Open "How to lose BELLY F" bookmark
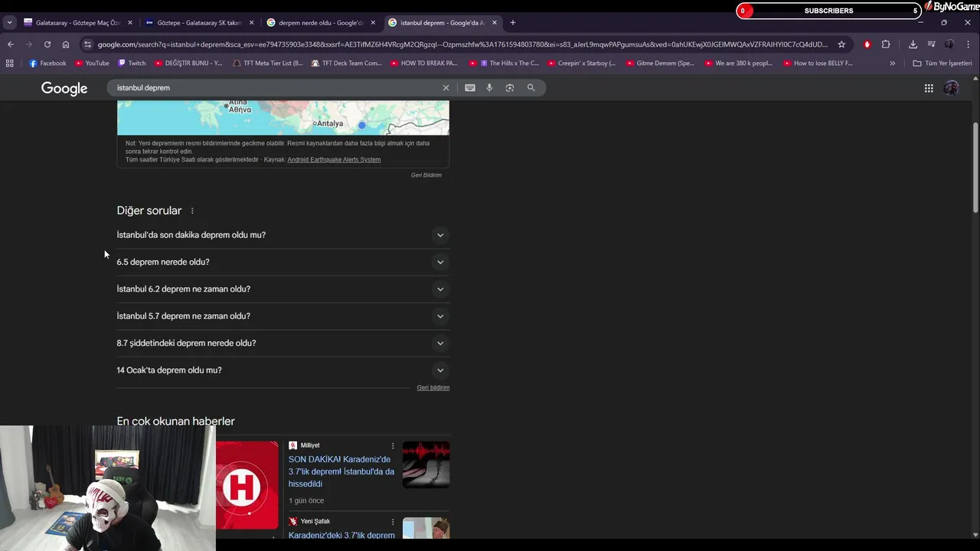 (x=818, y=64)
